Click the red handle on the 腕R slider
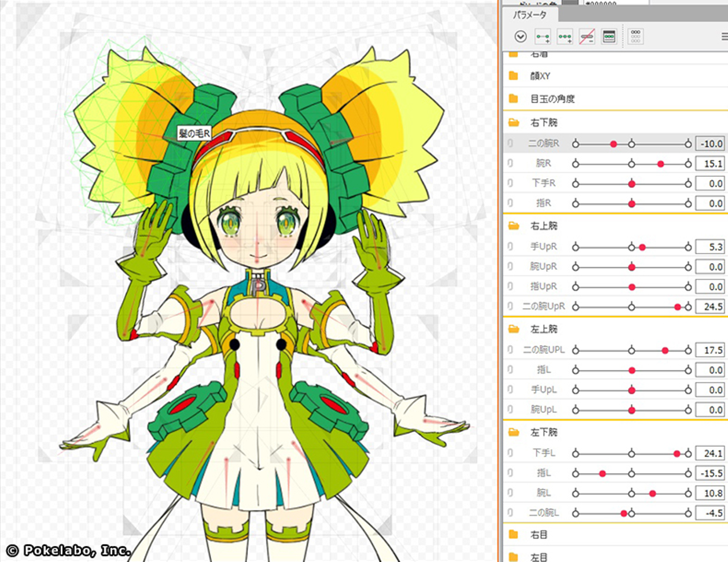The height and width of the screenshot is (562, 728). (661, 164)
